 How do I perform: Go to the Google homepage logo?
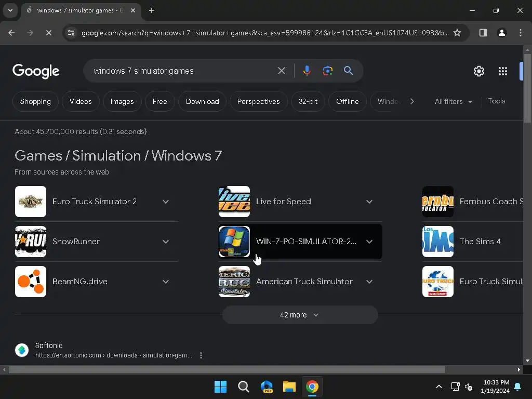36,71
